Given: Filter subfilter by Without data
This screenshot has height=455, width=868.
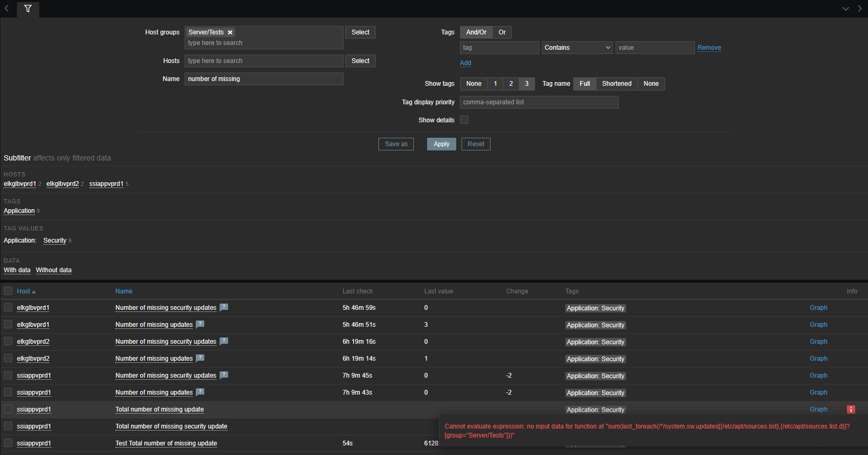Looking at the screenshot, I should tap(53, 270).
